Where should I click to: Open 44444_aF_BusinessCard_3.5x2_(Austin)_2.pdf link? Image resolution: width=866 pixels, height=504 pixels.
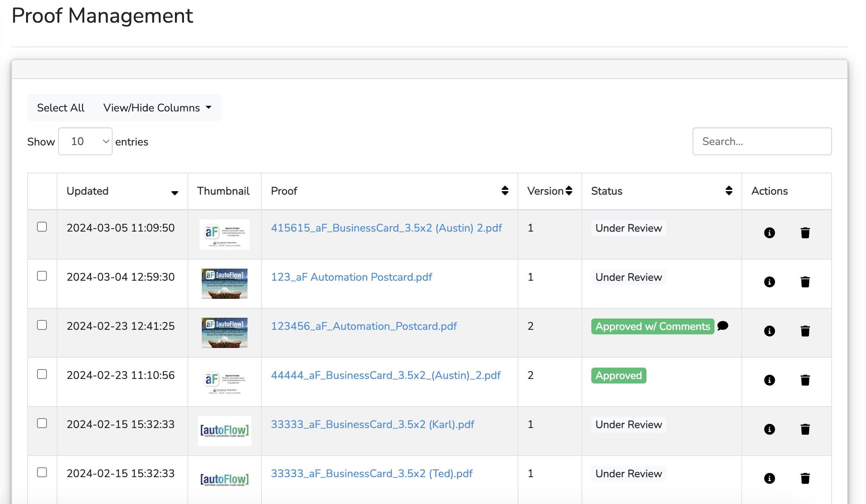coord(385,375)
